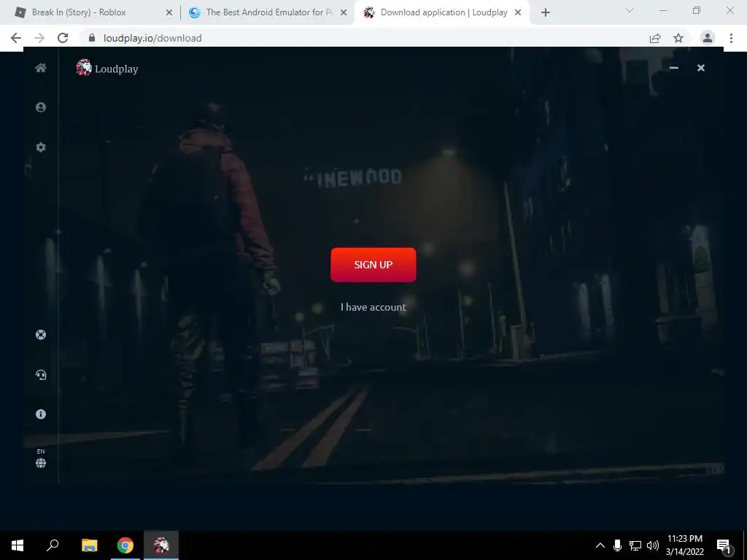Open network tray icon
The width and height of the screenshot is (747, 560).
click(635, 545)
